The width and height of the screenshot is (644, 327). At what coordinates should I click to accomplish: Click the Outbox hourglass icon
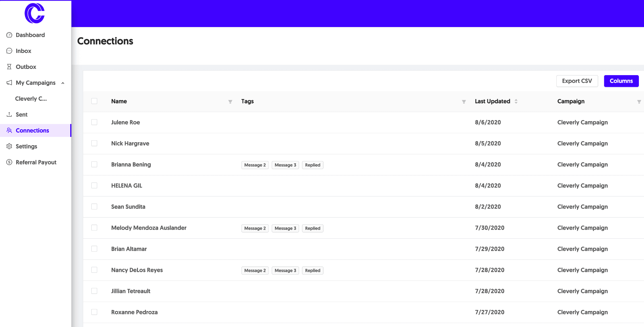coord(9,67)
